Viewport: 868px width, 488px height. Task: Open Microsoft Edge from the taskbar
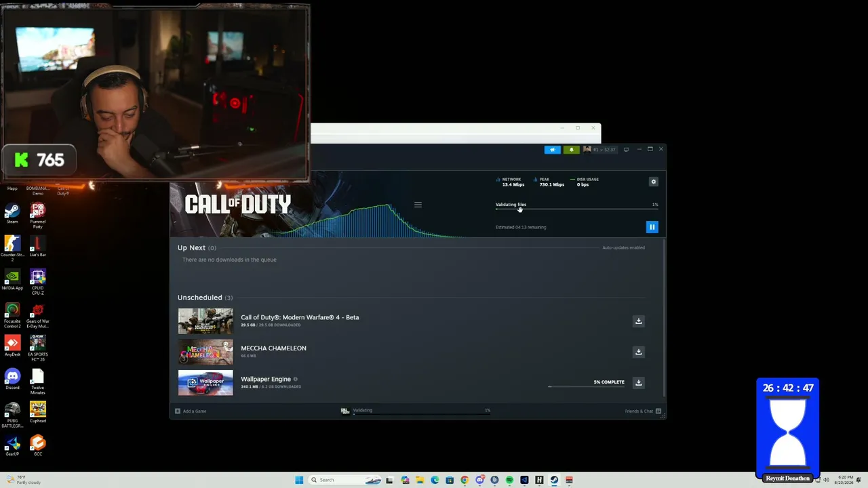(x=435, y=480)
